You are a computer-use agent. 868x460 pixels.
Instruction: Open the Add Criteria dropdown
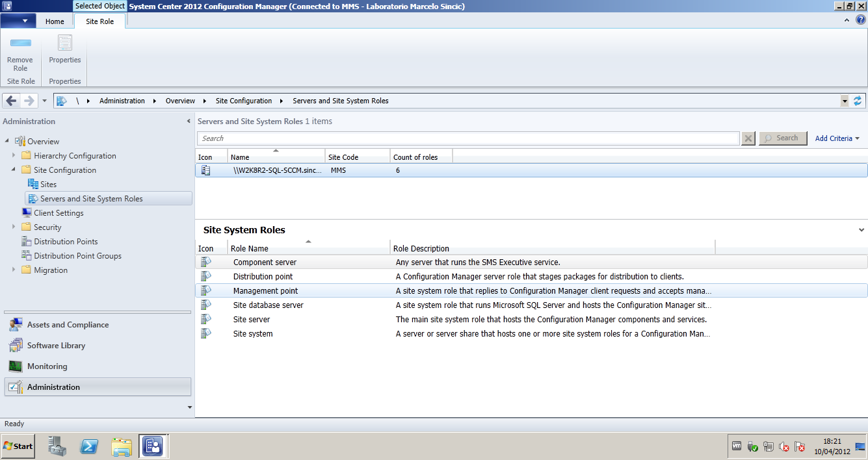837,138
